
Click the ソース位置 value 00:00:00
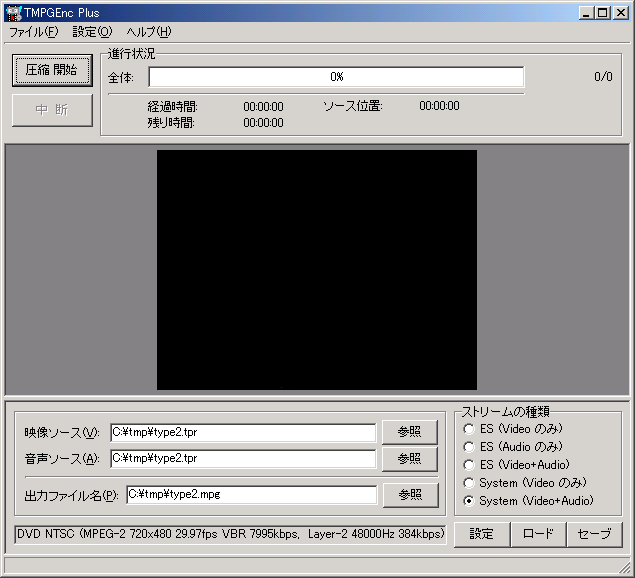[x=439, y=106]
